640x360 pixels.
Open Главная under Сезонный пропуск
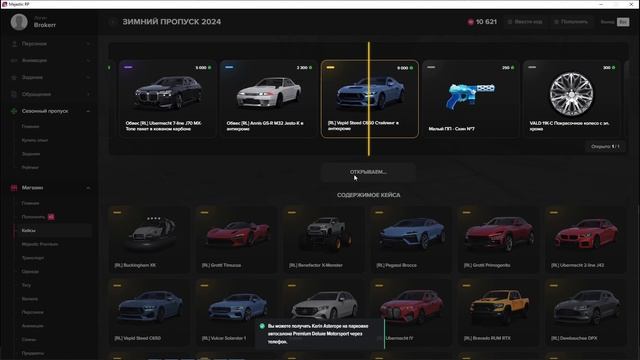click(31, 127)
